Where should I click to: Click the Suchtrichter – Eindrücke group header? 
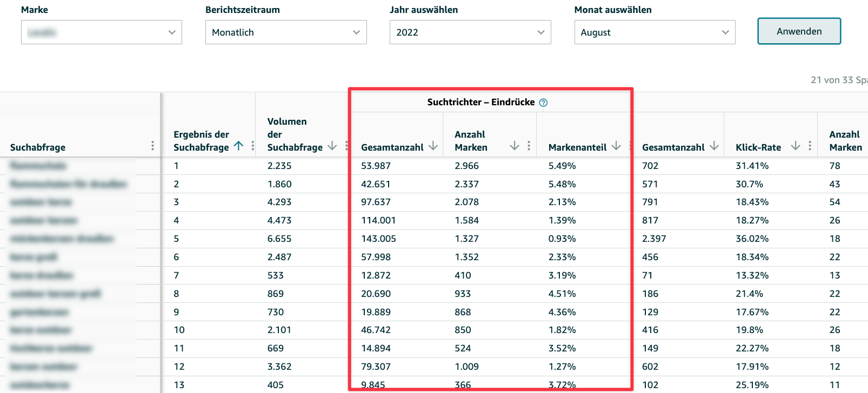[x=481, y=102]
